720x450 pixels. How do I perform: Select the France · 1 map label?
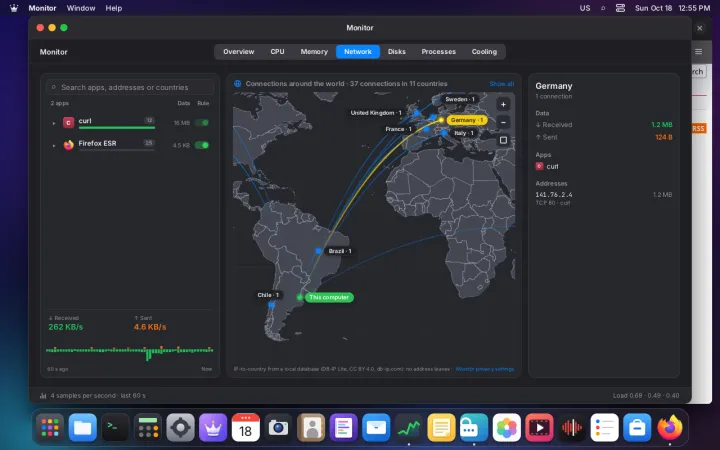pos(398,129)
